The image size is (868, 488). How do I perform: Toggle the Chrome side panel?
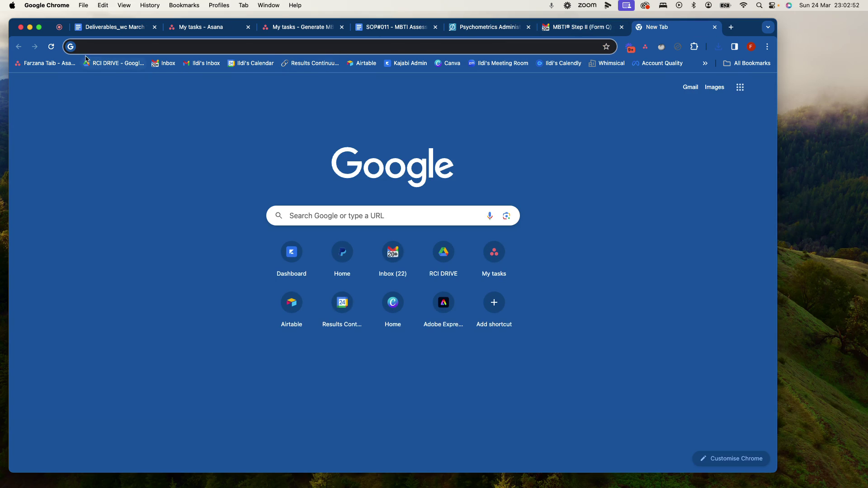[734, 47]
